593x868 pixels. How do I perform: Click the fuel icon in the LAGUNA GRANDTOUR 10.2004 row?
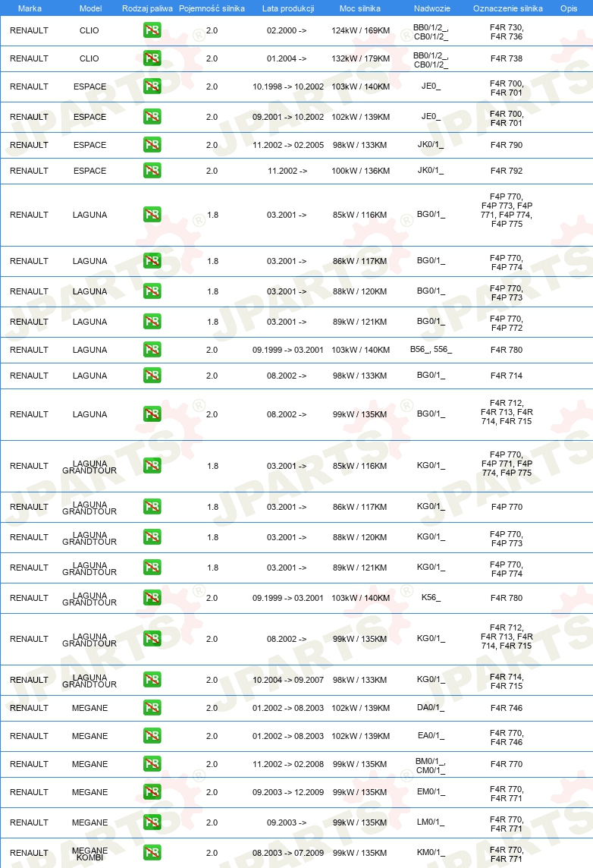(x=152, y=680)
